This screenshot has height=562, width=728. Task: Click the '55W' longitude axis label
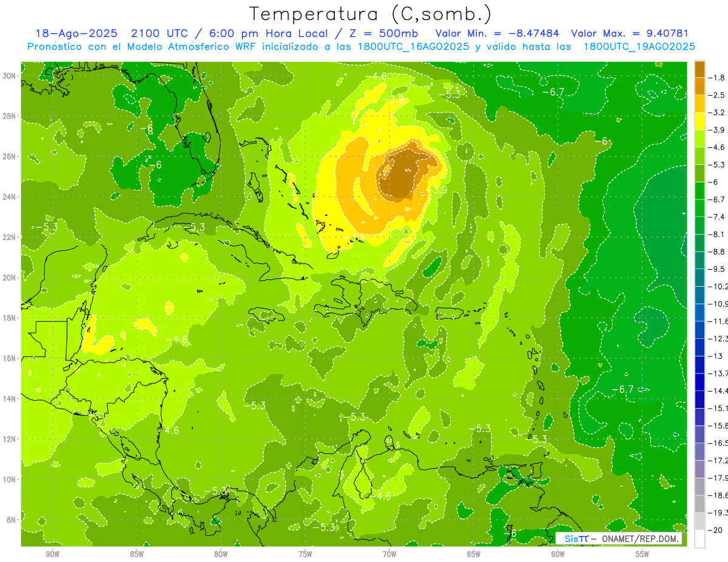642,555
